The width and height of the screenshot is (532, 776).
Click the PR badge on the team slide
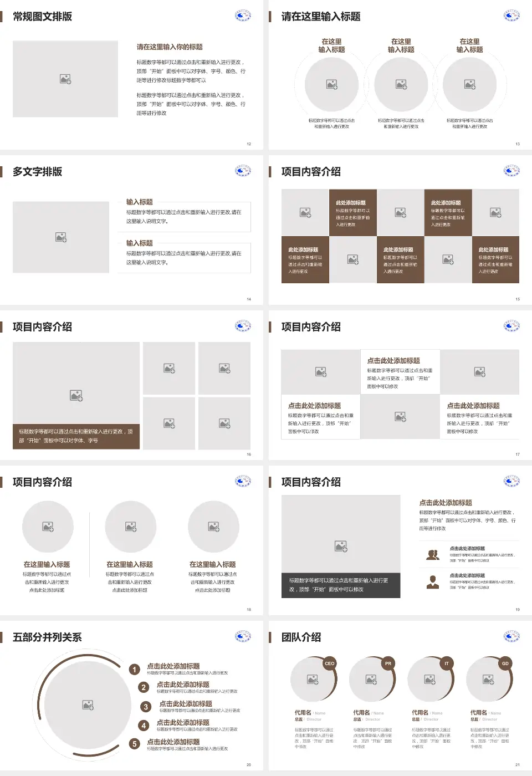point(388,663)
